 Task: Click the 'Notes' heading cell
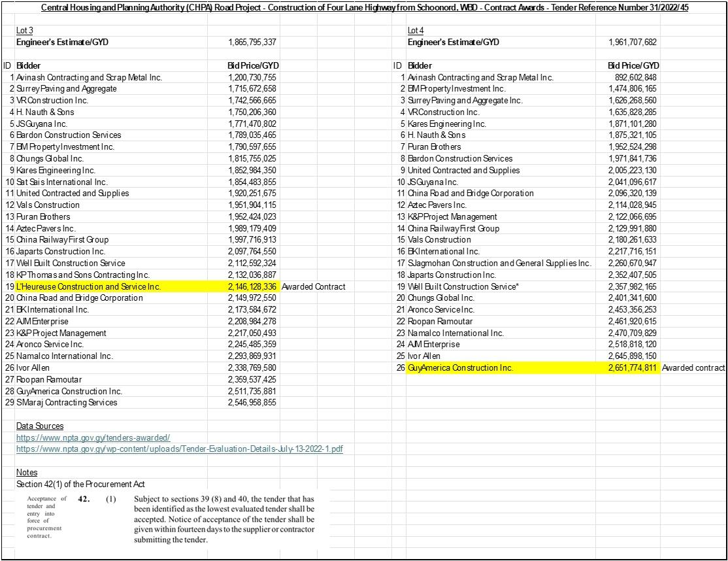tap(26, 472)
